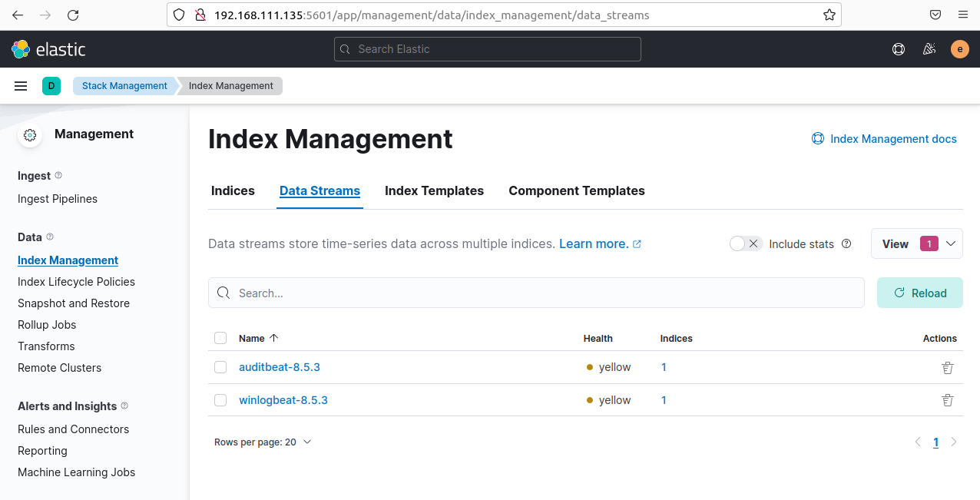
Task: Open the newsfeed celebration icon
Action: [929, 49]
